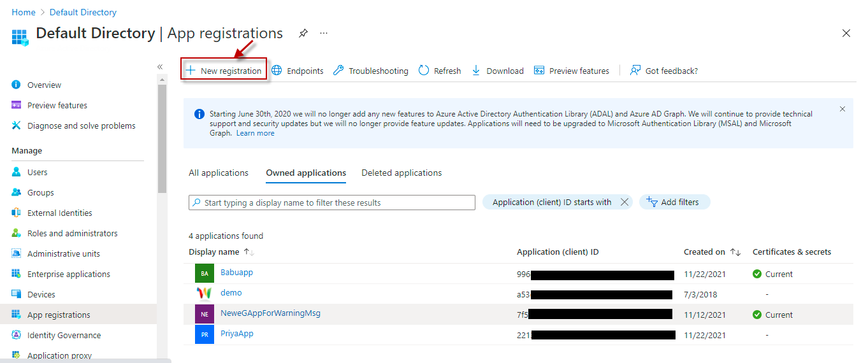Click the Users icon in the sidebar
This screenshot has width=868, height=363.
pos(17,172)
